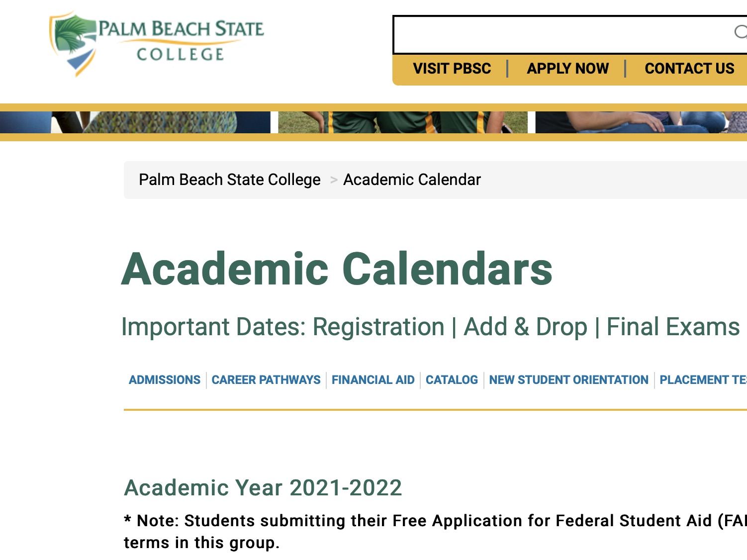This screenshot has width=747, height=560.
Task: Click the right banner photo
Action: click(x=641, y=122)
